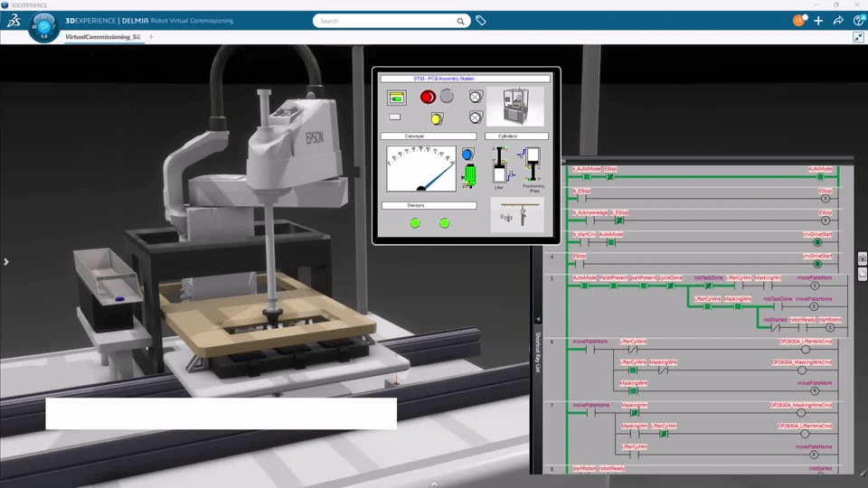Push the red emergency stop button

point(428,98)
